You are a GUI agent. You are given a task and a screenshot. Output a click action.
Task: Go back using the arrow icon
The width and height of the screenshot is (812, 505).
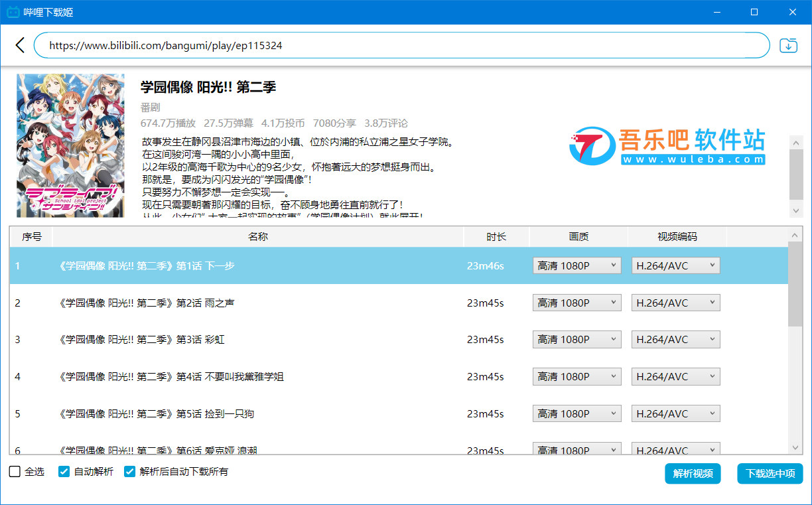[20, 45]
